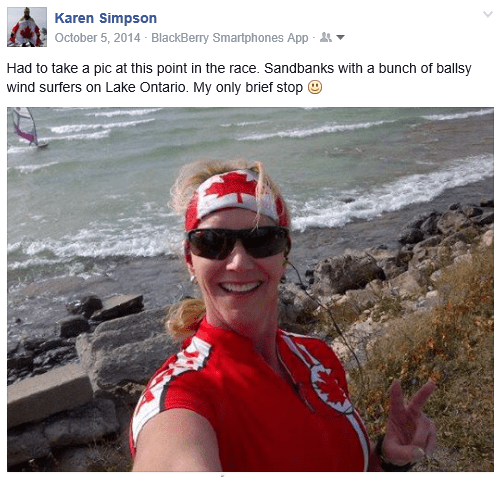This screenshot has width=502, height=477.
Task: Click the purple windsurfer sail in the photo
Action: (x=25, y=126)
